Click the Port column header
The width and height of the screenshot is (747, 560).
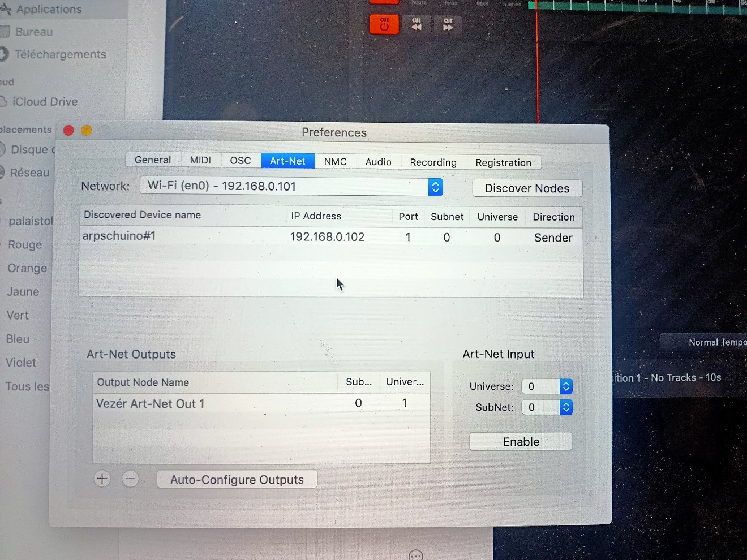click(x=408, y=217)
